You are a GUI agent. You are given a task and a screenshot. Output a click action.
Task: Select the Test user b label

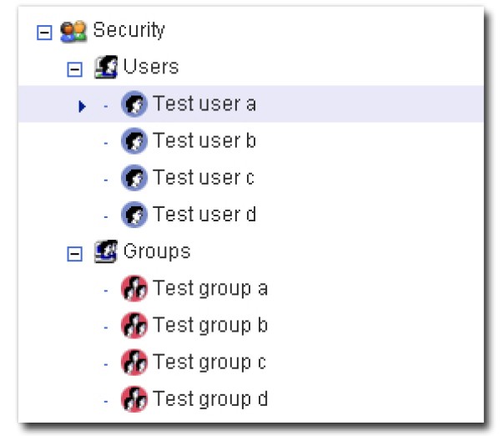[x=204, y=141]
